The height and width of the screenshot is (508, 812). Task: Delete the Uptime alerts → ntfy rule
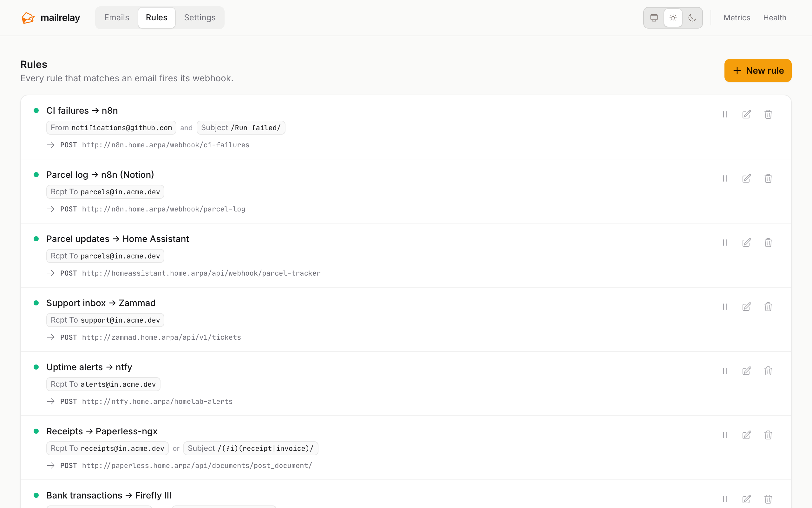click(x=768, y=371)
